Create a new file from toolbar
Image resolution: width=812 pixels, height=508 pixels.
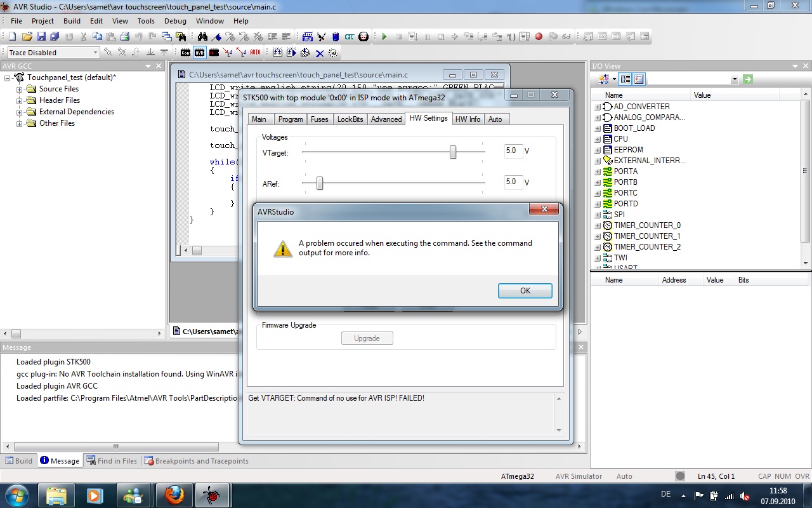pyautogui.click(x=12, y=36)
